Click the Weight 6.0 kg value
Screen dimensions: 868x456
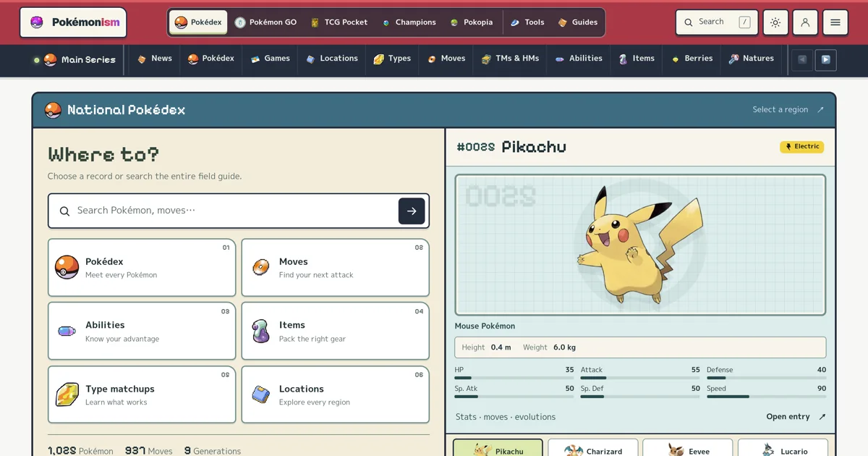click(x=549, y=347)
